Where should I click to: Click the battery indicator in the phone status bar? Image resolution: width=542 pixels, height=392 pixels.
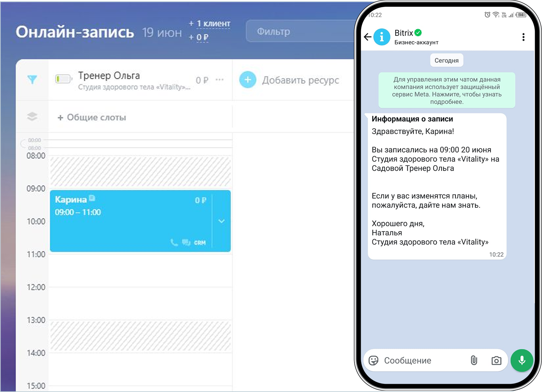[x=521, y=15]
